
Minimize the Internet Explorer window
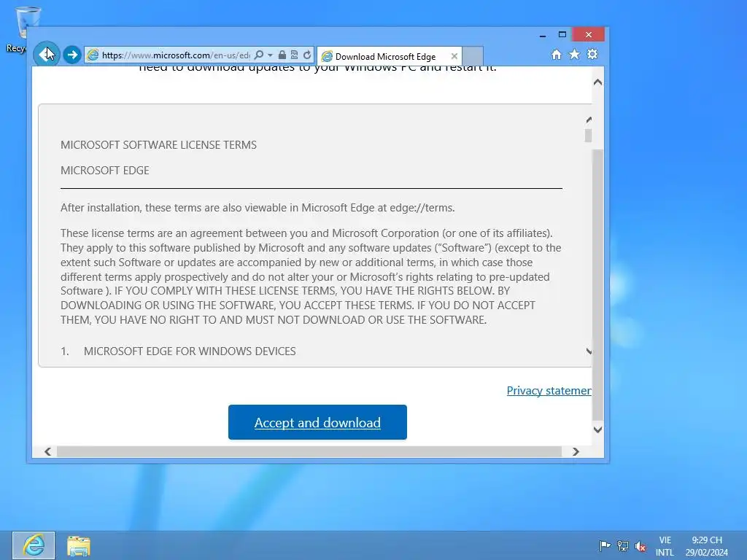coord(543,35)
